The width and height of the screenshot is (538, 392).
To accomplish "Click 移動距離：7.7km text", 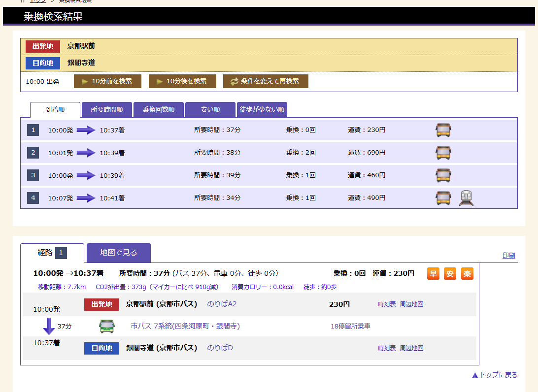I will [x=62, y=287].
